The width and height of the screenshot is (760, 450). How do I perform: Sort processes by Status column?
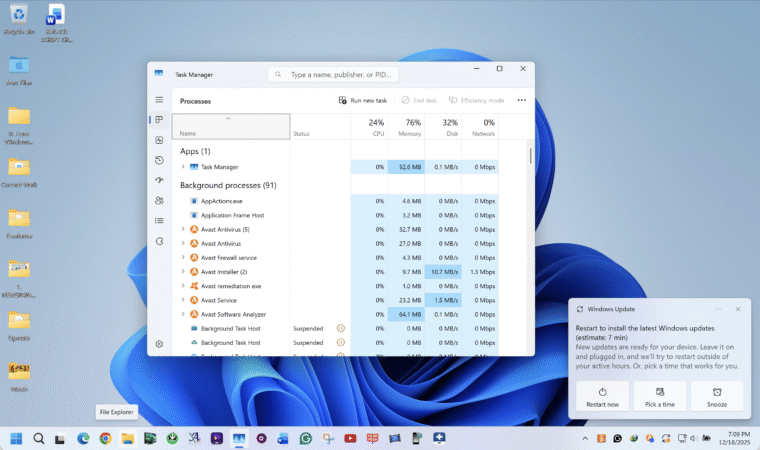coord(320,127)
